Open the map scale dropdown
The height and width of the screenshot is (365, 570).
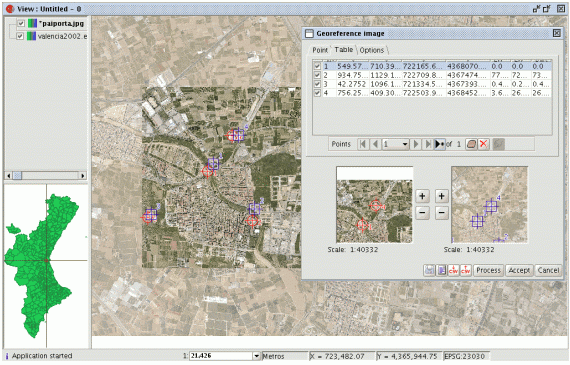256,356
